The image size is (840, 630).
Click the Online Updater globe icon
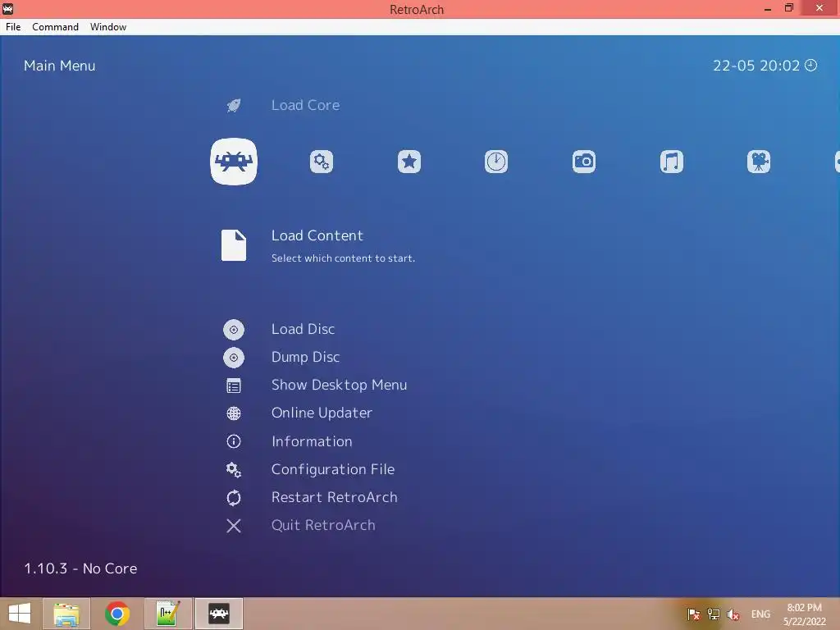pos(234,413)
